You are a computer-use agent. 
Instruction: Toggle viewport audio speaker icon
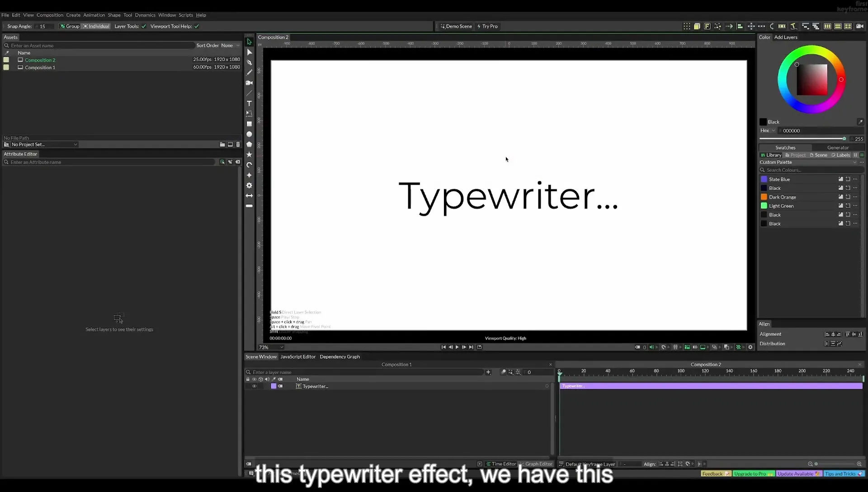(x=651, y=347)
